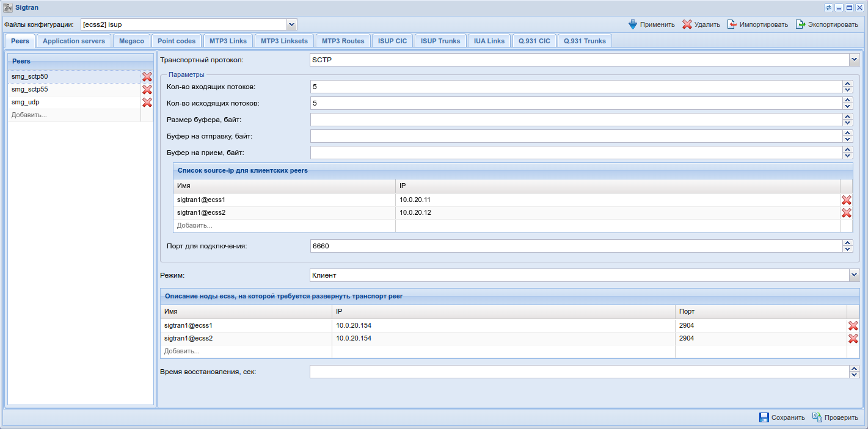This screenshot has width=868, height=429.
Task: Go to the Q.931 CIC tab
Action: [534, 41]
